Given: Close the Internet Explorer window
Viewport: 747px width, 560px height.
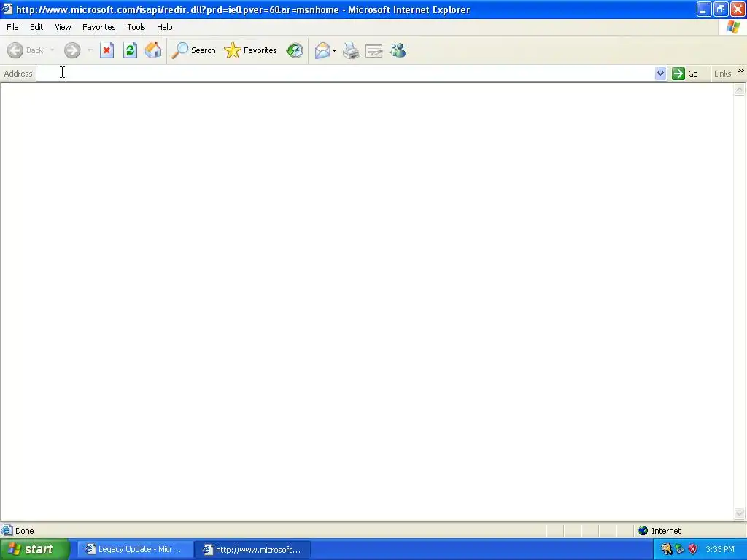Looking at the screenshot, I should pos(738,9).
